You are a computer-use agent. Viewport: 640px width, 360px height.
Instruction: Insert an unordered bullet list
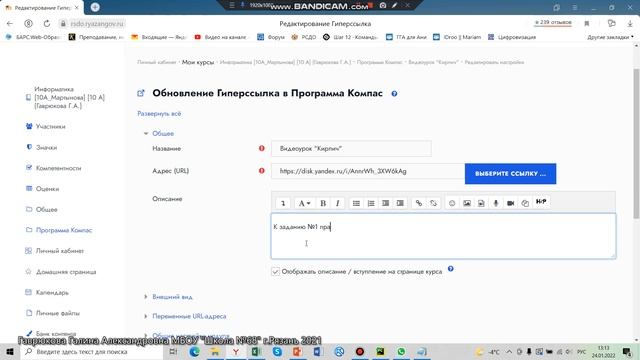(356, 203)
